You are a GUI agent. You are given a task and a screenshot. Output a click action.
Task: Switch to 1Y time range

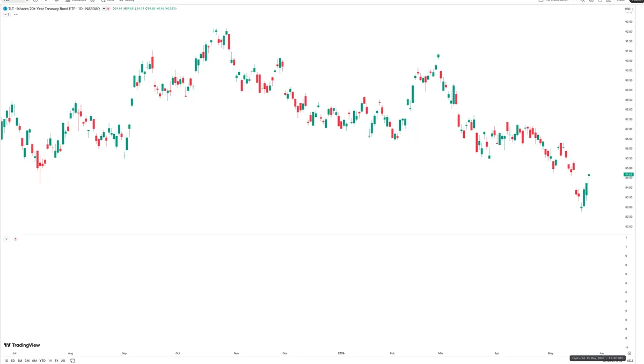click(x=50, y=361)
